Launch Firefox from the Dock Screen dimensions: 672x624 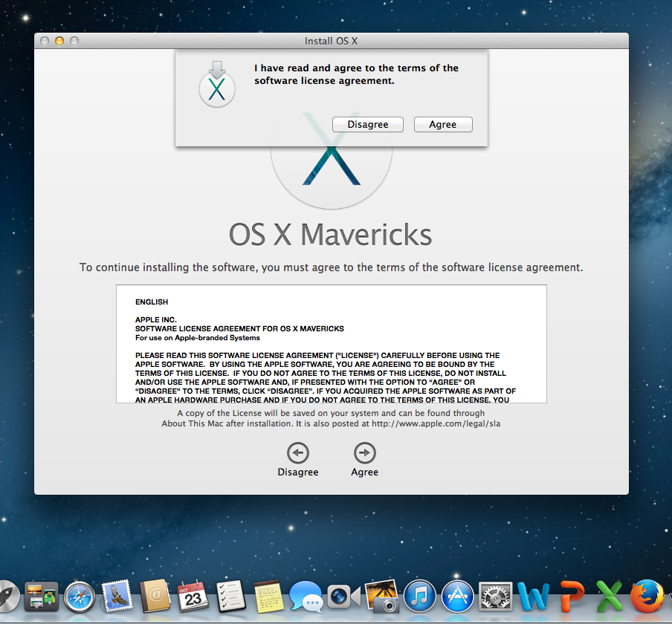click(x=647, y=597)
